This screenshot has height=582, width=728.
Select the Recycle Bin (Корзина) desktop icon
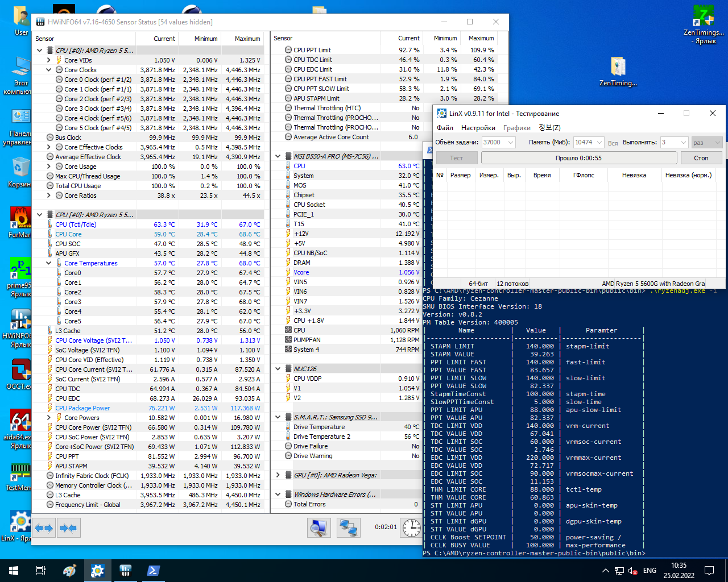click(x=19, y=172)
